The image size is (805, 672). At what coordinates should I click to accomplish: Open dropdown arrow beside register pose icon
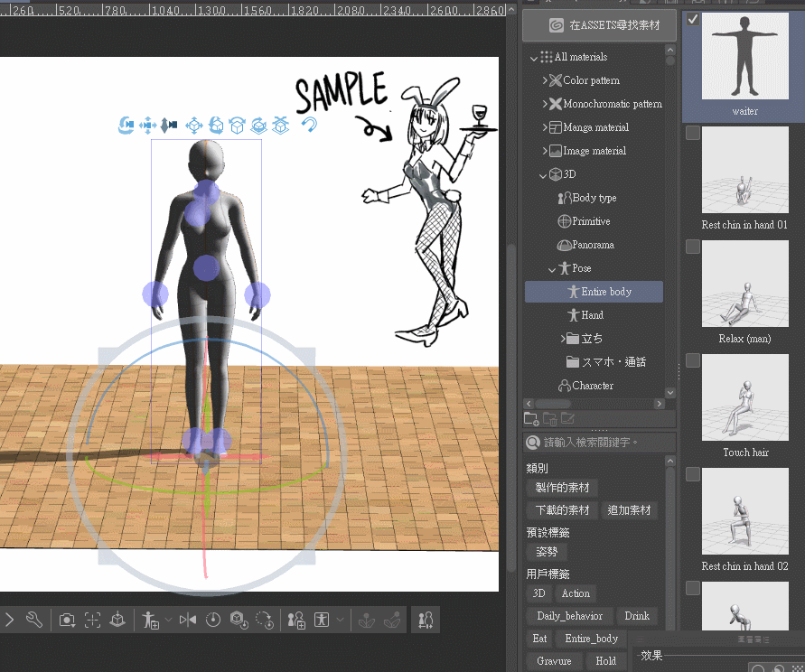(x=168, y=621)
